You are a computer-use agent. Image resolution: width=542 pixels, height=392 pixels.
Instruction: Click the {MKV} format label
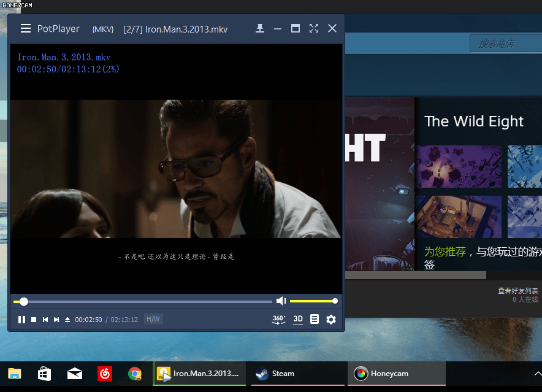[x=103, y=29]
